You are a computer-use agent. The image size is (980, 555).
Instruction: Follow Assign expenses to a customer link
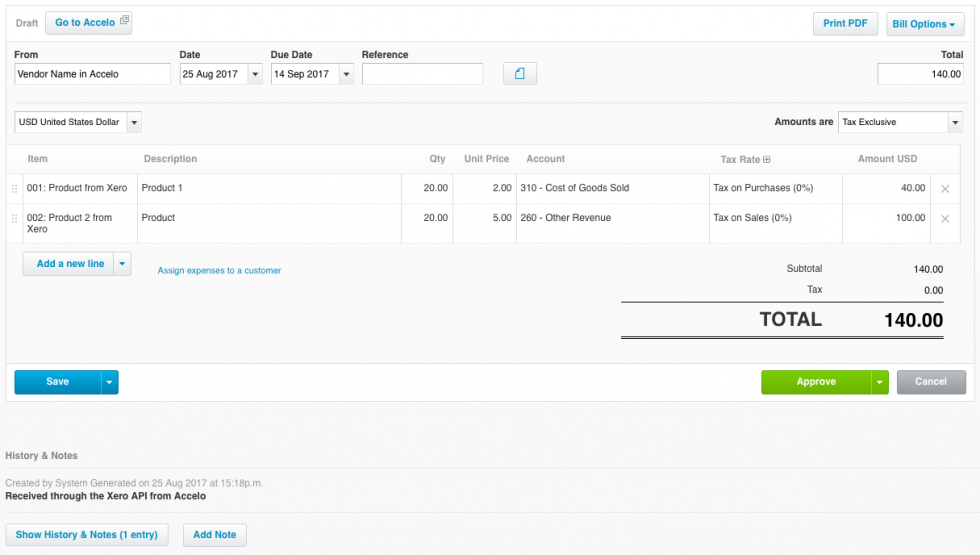pyautogui.click(x=219, y=270)
